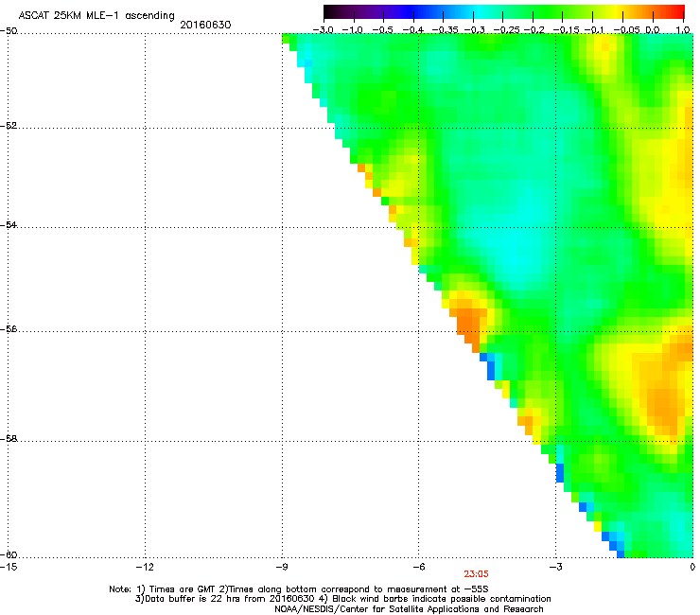Click the -6 longitude axis label
The width and height of the screenshot is (700, 615).
pyautogui.click(x=418, y=567)
